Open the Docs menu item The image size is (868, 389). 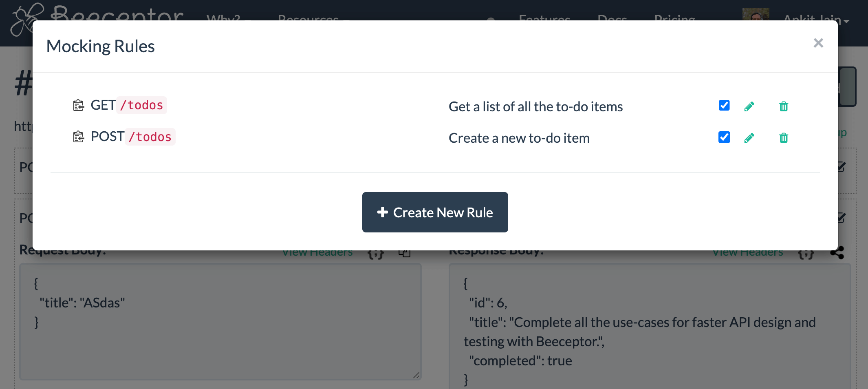pos(612,19)
